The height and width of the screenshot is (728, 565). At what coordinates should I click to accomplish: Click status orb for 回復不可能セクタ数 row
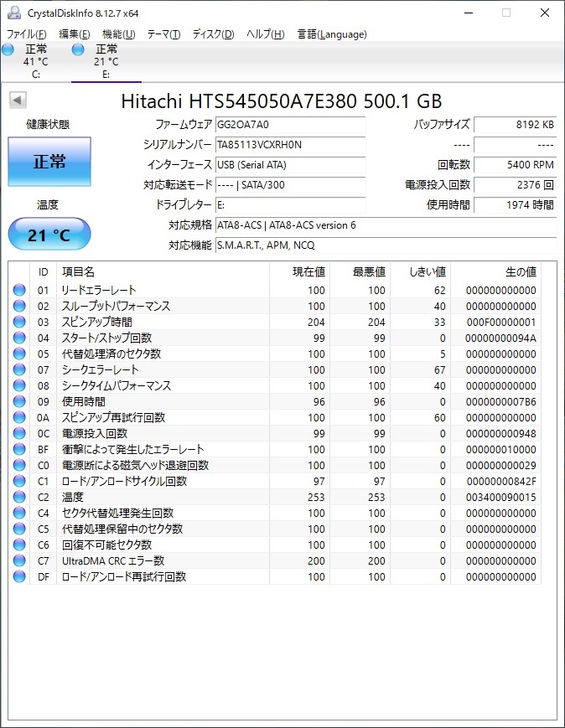tap(19, 545)
